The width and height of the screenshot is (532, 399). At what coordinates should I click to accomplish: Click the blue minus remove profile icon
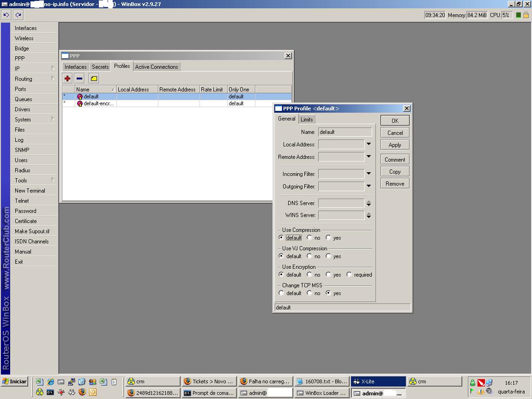79,79
